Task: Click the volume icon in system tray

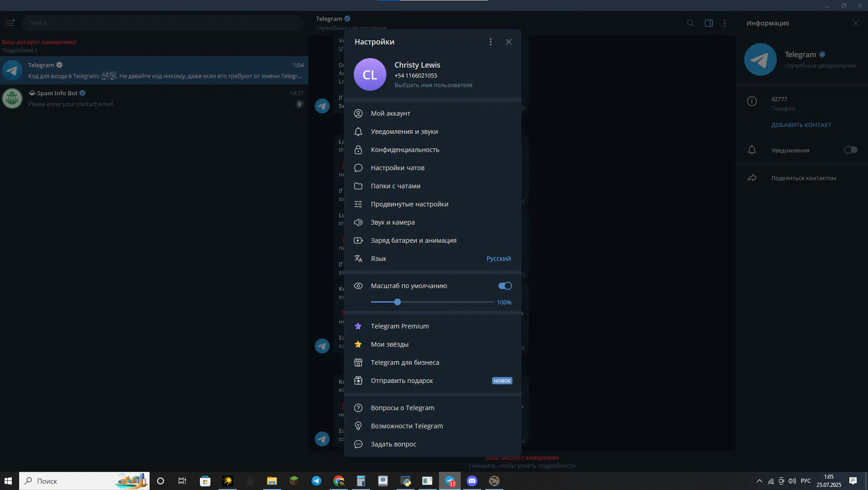Action: tap(792, 481)
